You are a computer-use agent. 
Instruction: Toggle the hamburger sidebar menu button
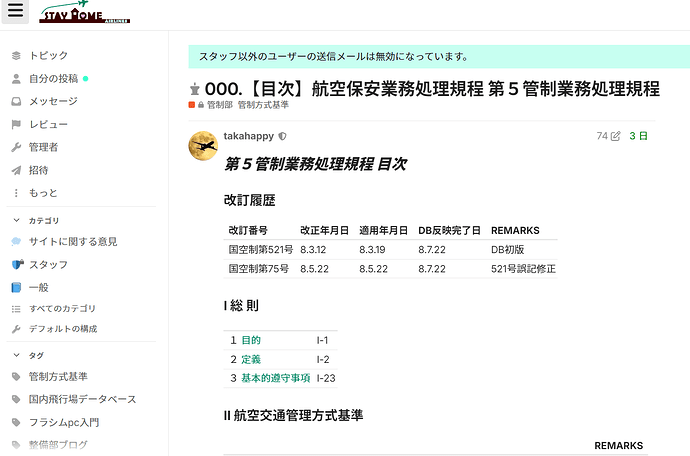pos(15,11)
